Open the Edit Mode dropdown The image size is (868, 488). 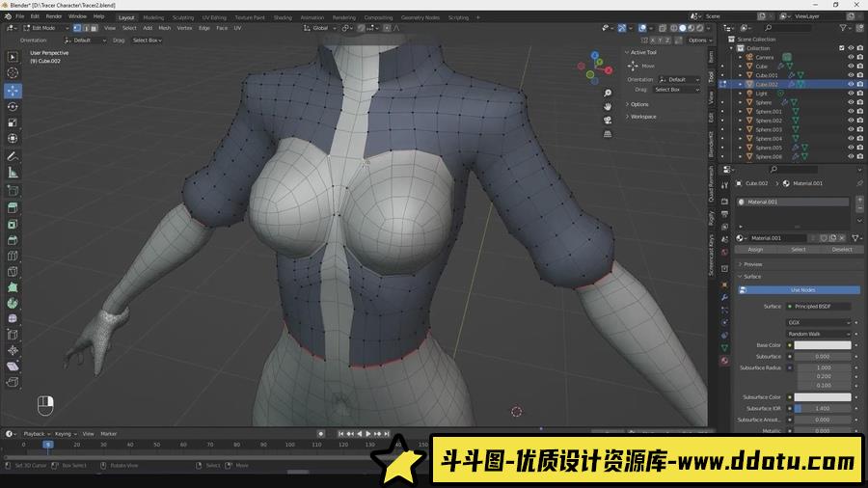tap(45, 28)
